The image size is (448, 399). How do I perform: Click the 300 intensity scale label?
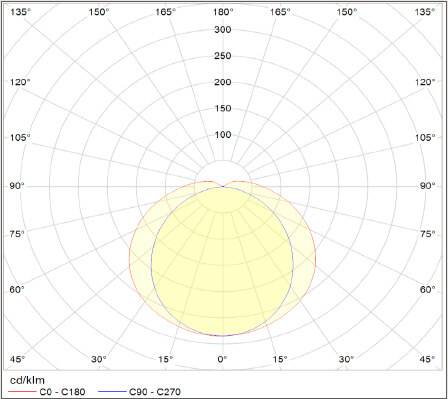click(223, 30)
